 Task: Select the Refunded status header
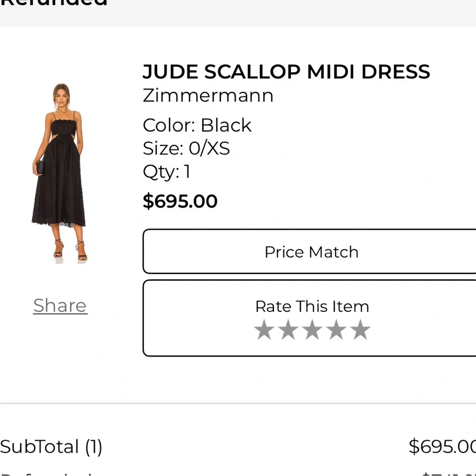tap(55, 4)
